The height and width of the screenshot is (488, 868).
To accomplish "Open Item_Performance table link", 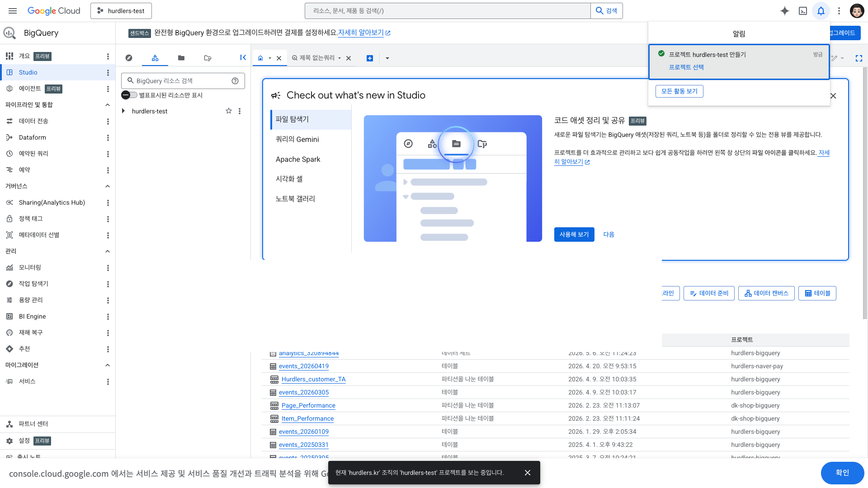I will point(307,419).
